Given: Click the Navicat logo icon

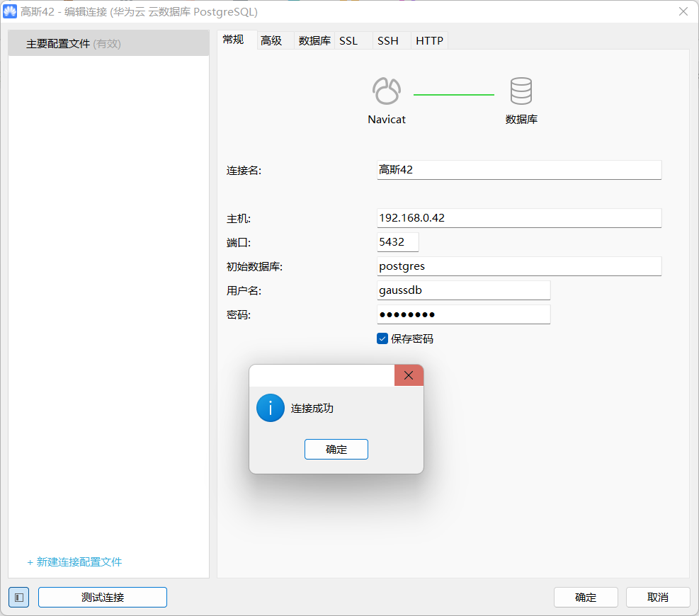Looking at the screenshot, I should (387, 91).
